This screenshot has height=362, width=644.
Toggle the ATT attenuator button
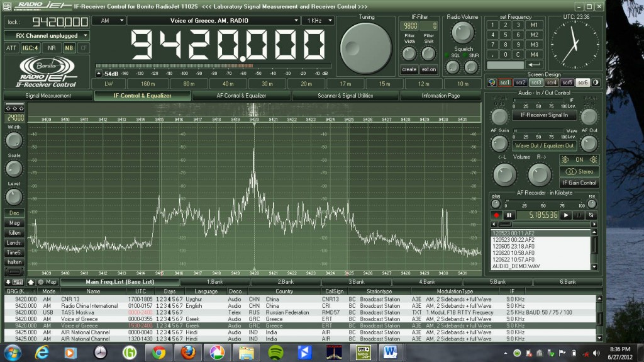(11, 48)
